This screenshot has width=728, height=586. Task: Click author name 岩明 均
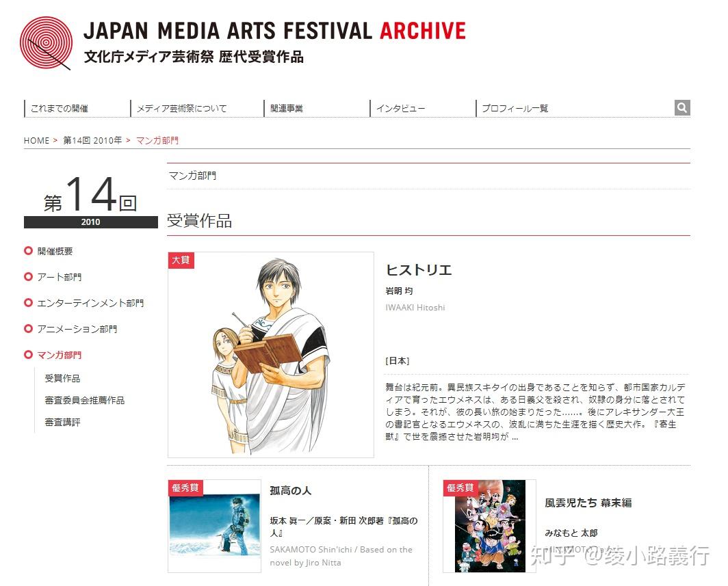pos(399,291)
